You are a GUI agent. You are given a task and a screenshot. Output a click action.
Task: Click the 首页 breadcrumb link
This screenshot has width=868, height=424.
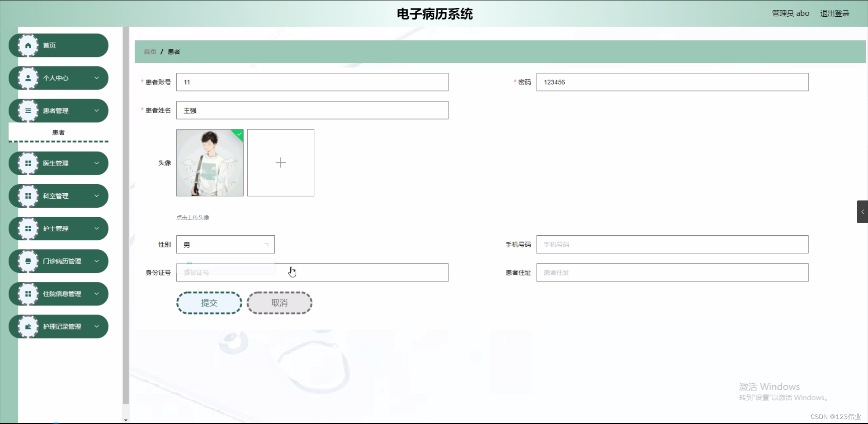[150, 52]
